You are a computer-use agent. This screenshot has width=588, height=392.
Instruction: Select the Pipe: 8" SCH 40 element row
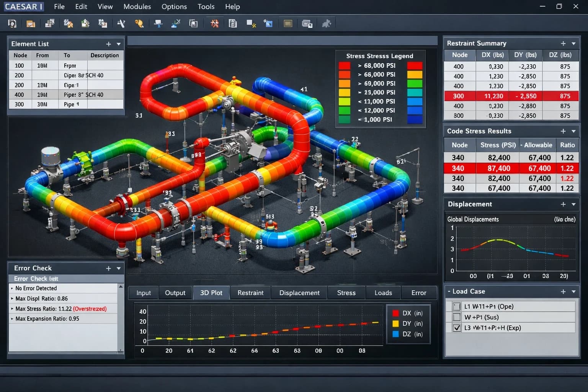pos(66,95)
